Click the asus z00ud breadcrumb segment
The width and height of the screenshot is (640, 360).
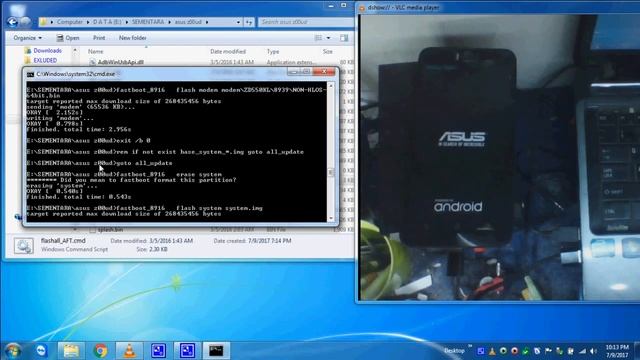click(188, 22)
